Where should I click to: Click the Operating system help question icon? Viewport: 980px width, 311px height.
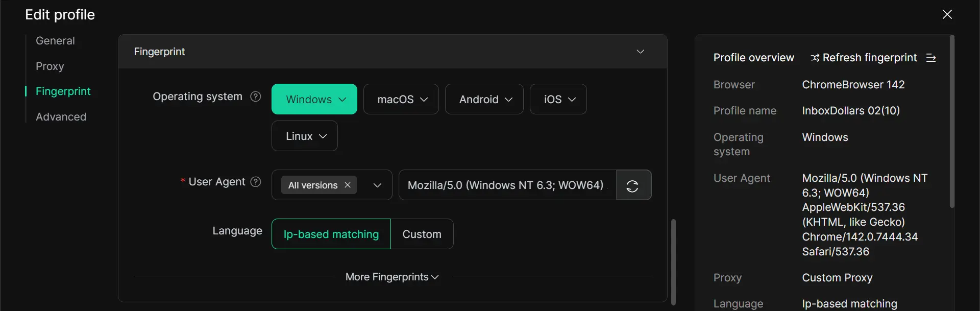(x=256, y=97)
